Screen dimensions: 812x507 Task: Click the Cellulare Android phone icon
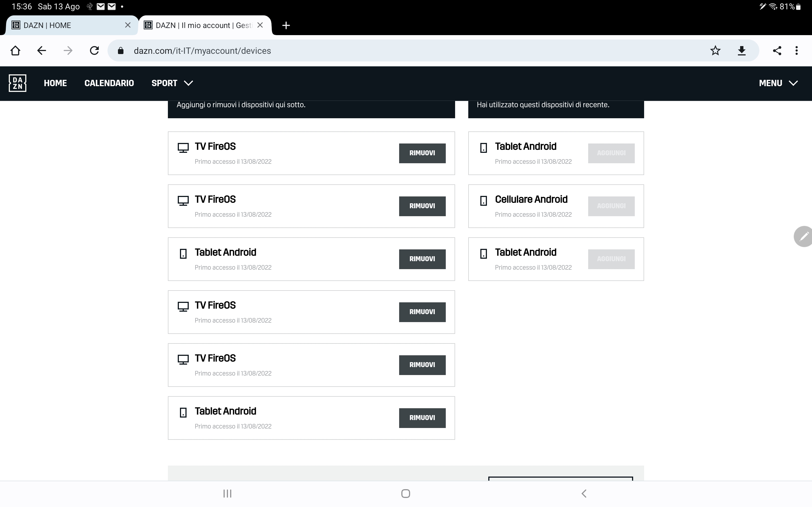tap(483, 201)
